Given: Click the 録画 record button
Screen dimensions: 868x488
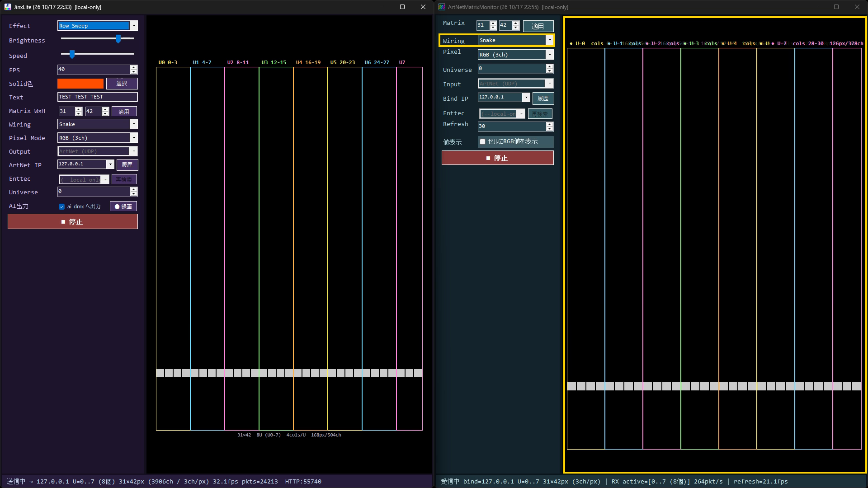Looking at the screenshot, I should point(123,206).
